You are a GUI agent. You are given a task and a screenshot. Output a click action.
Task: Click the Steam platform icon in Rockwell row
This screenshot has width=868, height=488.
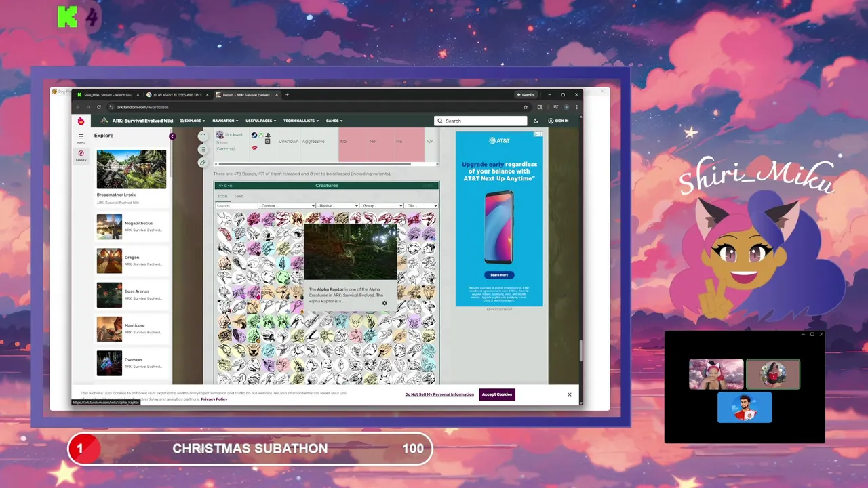pos(254,135)
